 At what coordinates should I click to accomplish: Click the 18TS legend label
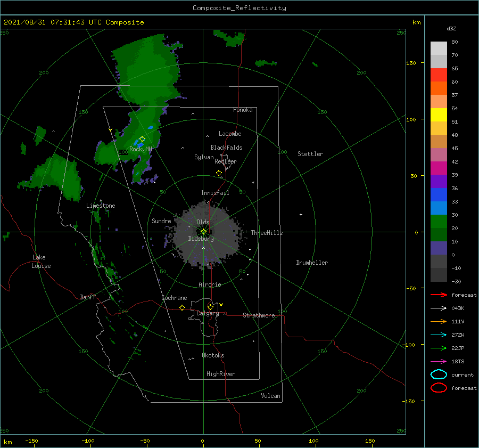pyautogui.click(x=458, y=362)
